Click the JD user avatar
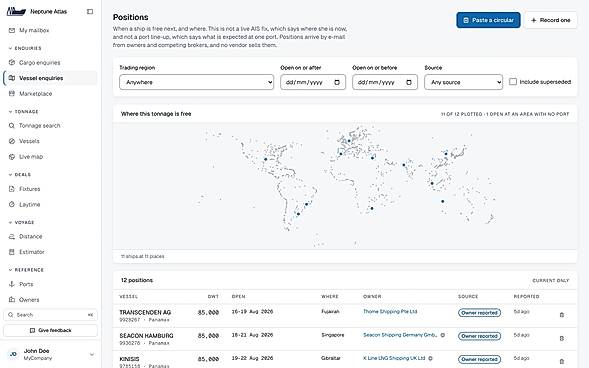 click(13, 354)
